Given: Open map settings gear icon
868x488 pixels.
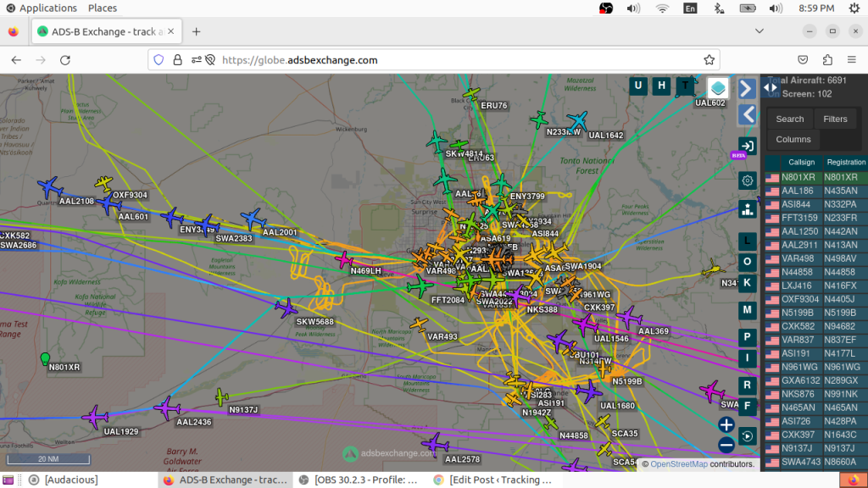Looking at the screenshot, I should (748, 180).
